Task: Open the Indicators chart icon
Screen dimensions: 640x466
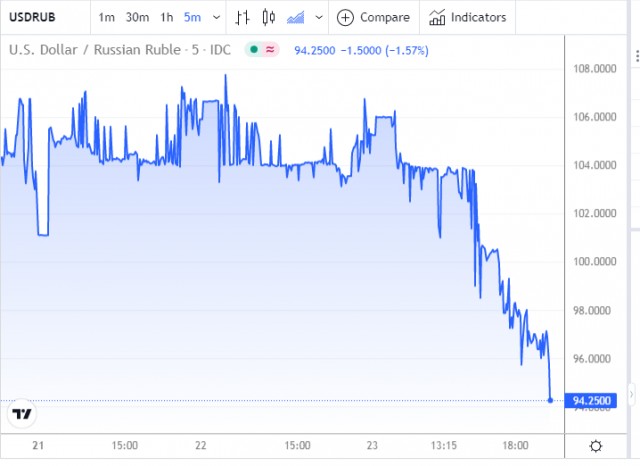Action: point(437,18)
